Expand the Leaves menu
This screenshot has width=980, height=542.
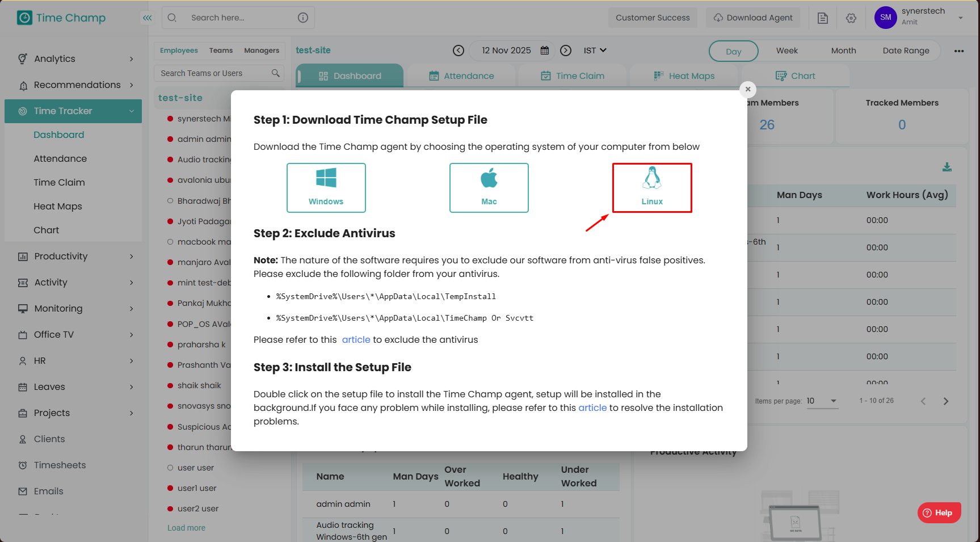pos(73,386)
